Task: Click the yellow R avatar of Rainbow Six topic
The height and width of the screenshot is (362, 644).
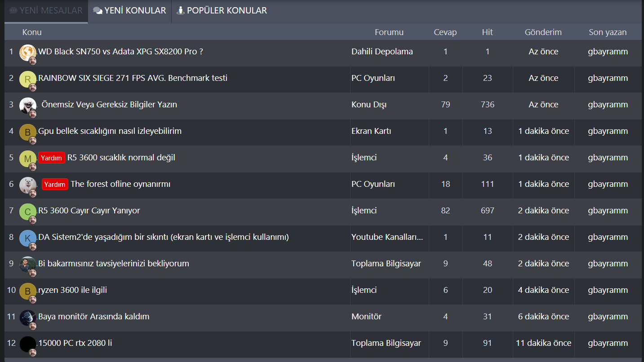Action: coord(27,79)
